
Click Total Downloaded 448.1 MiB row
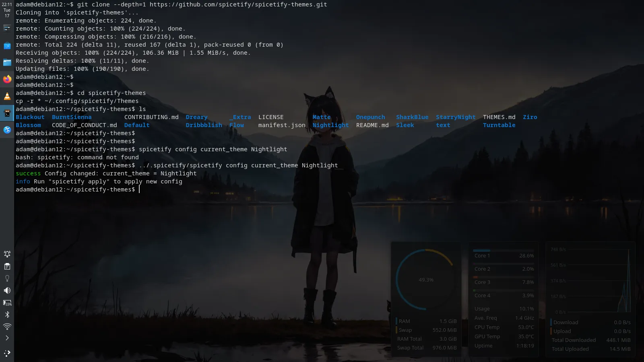[x=590, y=340]
